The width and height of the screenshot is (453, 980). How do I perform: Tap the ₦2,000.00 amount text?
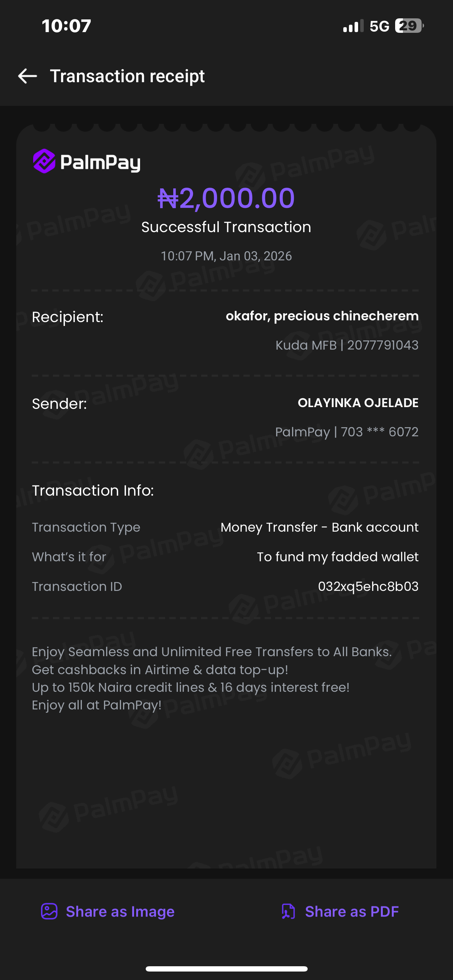tap(226, 198)
